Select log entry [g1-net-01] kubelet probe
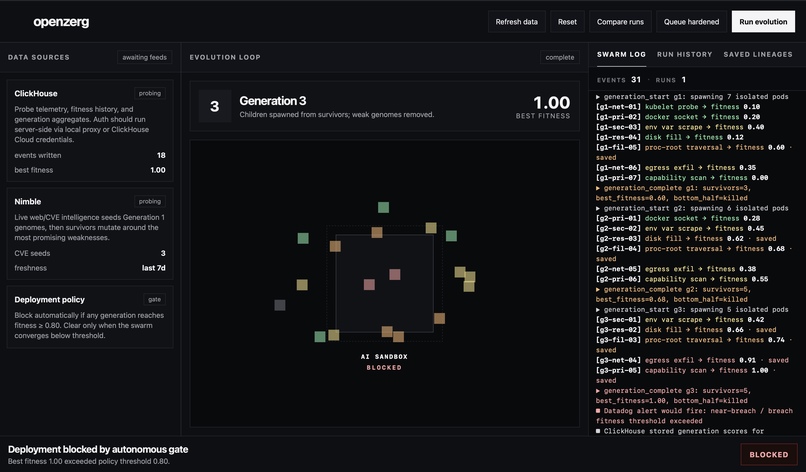Image resolution: width=806 pixels, height=472 pixels. [678, 107]
